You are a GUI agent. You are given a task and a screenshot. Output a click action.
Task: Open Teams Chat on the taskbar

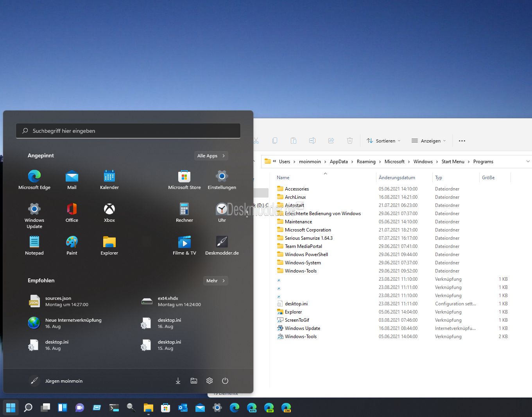(x=80, y=408)
